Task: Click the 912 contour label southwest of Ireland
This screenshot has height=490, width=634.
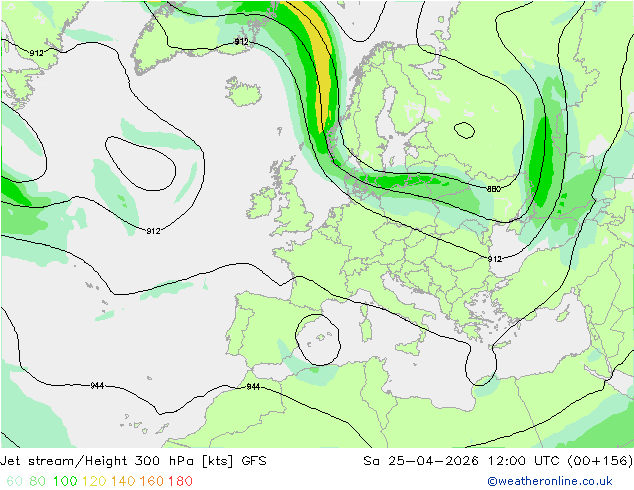Action: pyautogui.click(x=153, y=231)
